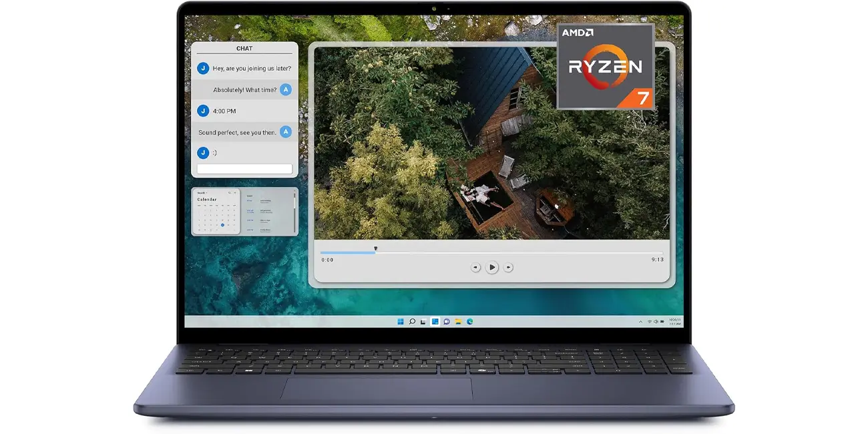Open the taskbar Search magnifier icon
The height and width of the screenshot is (434, 868).
tap(412, 322)
